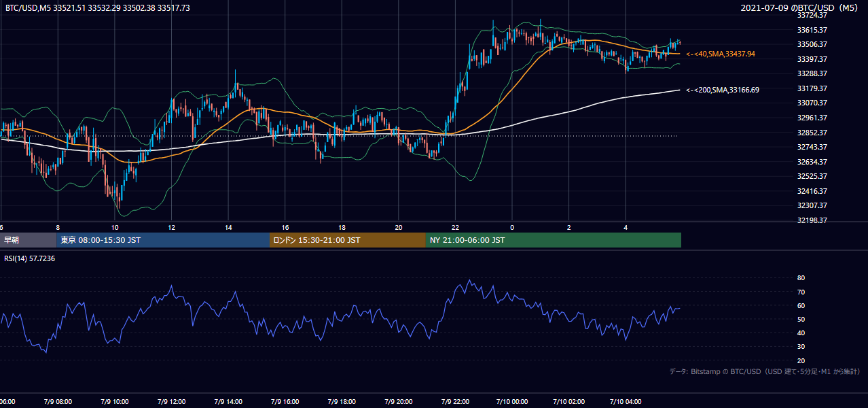
Task: Click RSI scale value 50
Action: [x=801, y=319]
